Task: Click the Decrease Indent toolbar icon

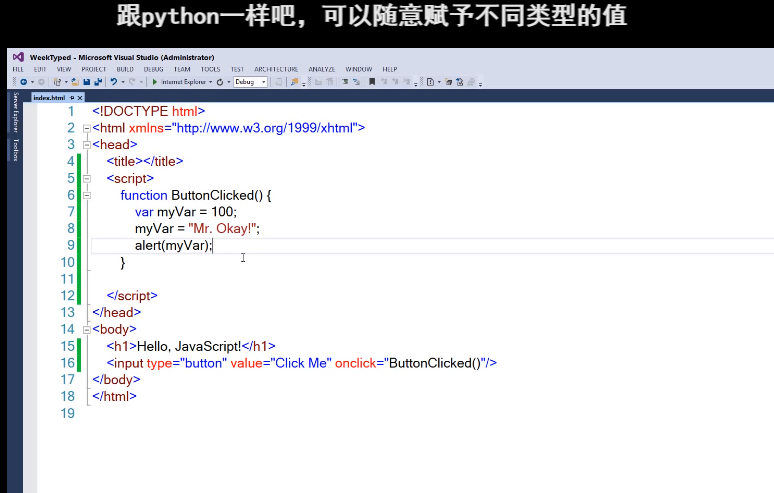Action: 318,82
